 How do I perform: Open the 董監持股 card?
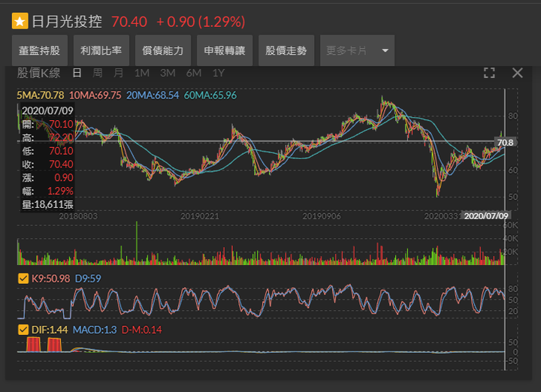pyautogui.click(x=39, y=50)
